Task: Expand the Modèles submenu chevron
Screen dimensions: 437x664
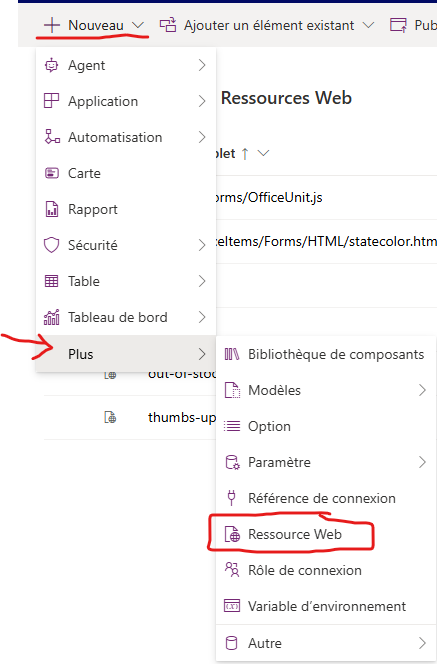Action: (x=422, y=390)
